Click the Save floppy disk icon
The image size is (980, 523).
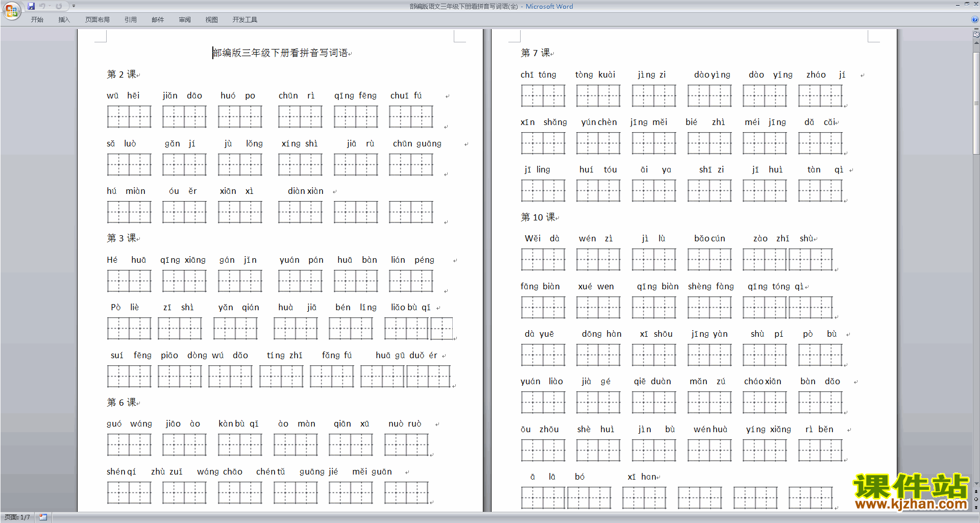tap(31, 6)
